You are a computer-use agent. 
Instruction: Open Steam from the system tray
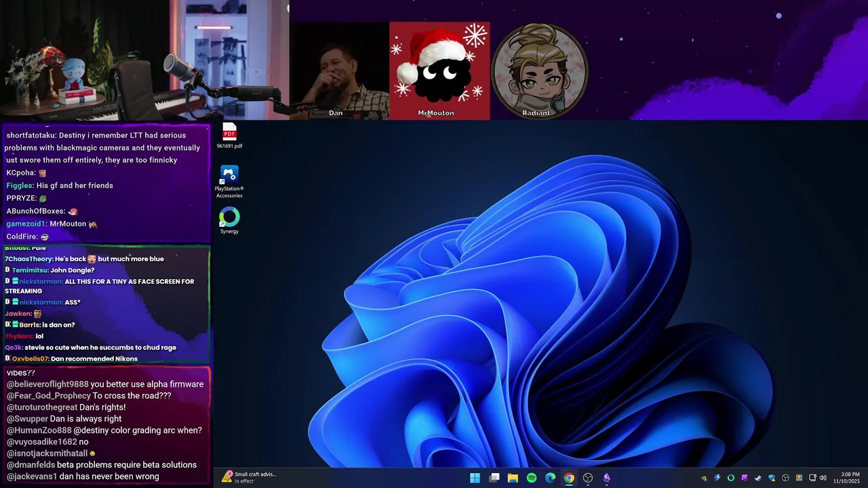[x=758, y=478]
